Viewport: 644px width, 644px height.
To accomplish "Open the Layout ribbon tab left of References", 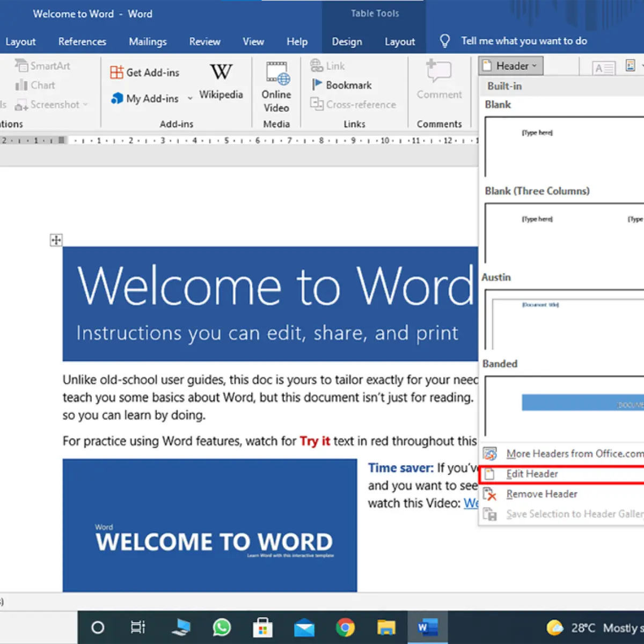I will point(20,41).
